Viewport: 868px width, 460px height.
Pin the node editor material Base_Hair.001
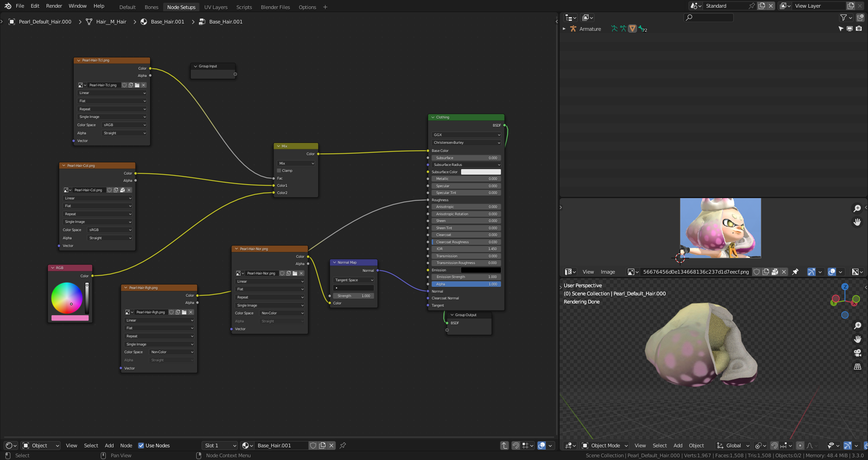[x=343, y=446]
